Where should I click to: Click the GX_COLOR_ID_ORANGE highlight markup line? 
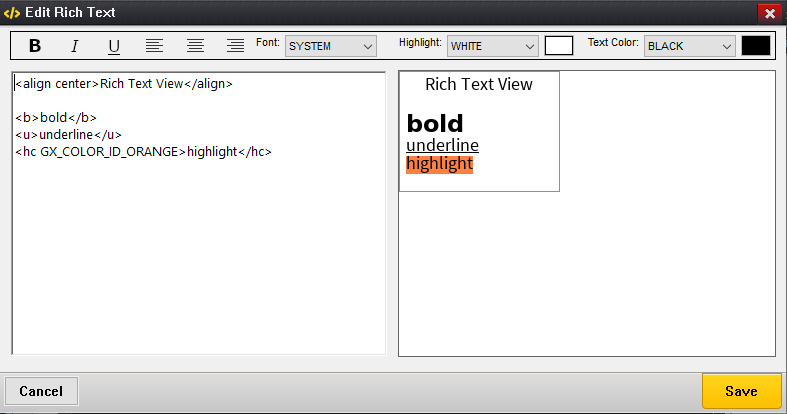pos(143,152)
